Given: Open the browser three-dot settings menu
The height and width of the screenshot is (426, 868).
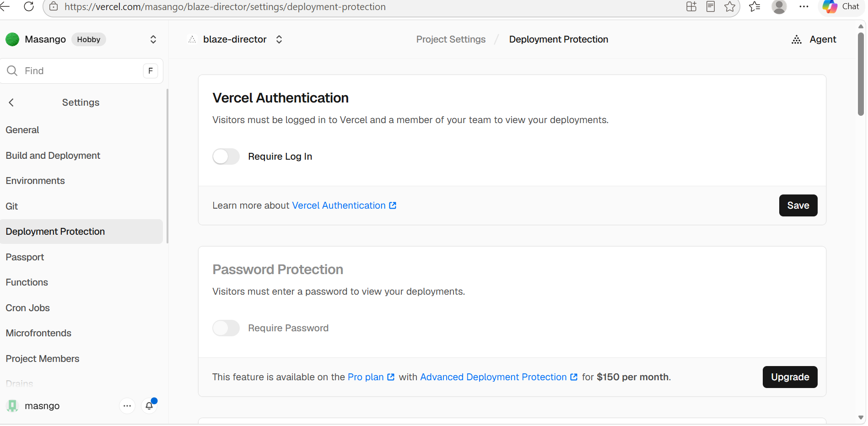Looking at the screenshot, I should click(804, 6).
